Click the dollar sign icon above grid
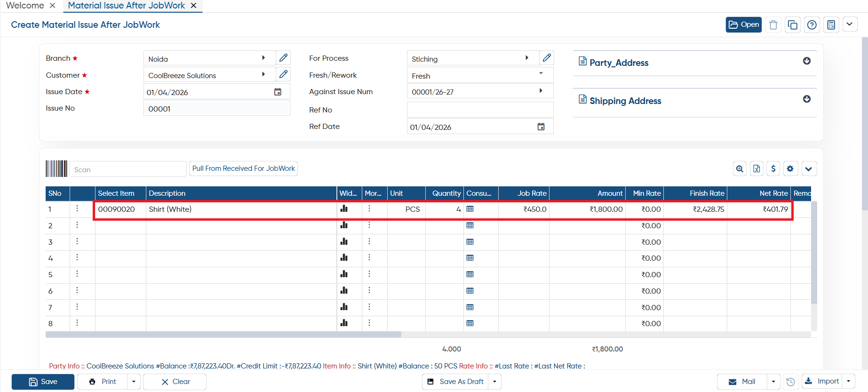Screen dimensions: 868x392 point(773,168)
